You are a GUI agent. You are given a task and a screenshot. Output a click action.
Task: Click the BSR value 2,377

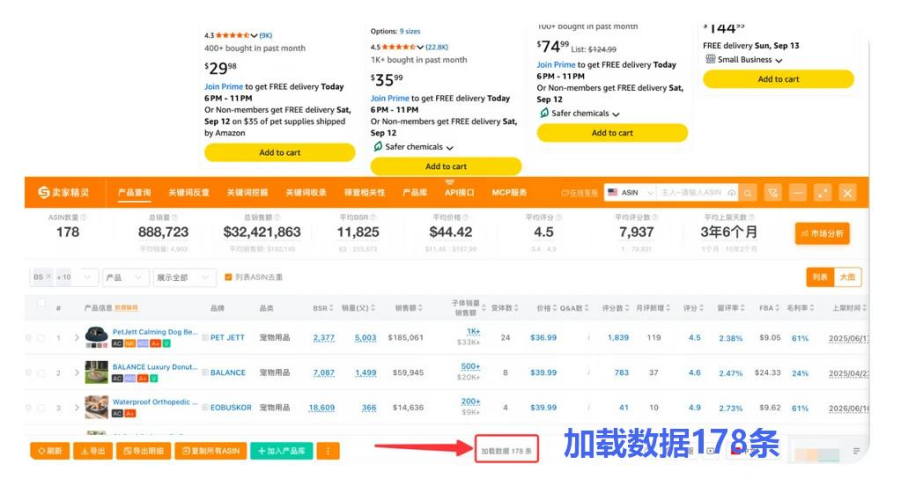point(324,337)
